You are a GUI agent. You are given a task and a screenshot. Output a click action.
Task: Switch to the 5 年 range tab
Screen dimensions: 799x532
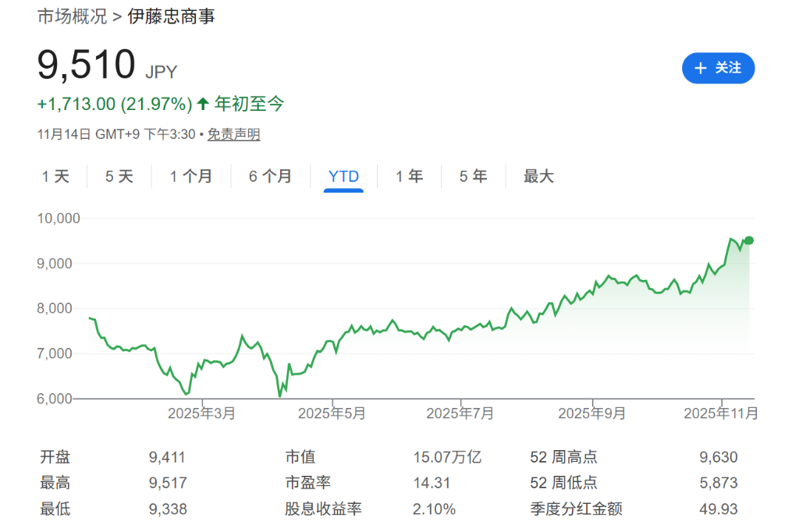(x=473, y=176)
